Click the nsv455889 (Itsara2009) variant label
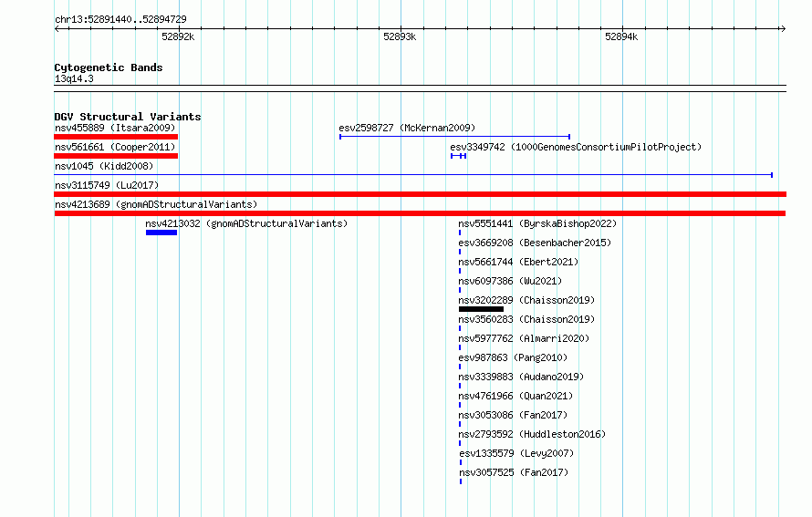 pyautogui.click(x=115, y=128)
